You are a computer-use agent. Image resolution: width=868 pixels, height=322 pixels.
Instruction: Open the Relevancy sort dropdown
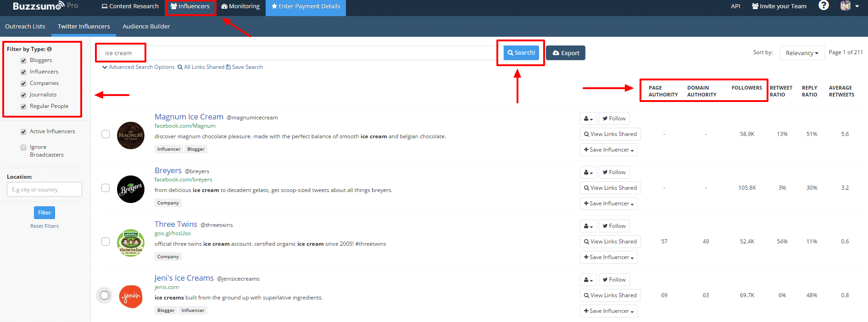(802, 53)
